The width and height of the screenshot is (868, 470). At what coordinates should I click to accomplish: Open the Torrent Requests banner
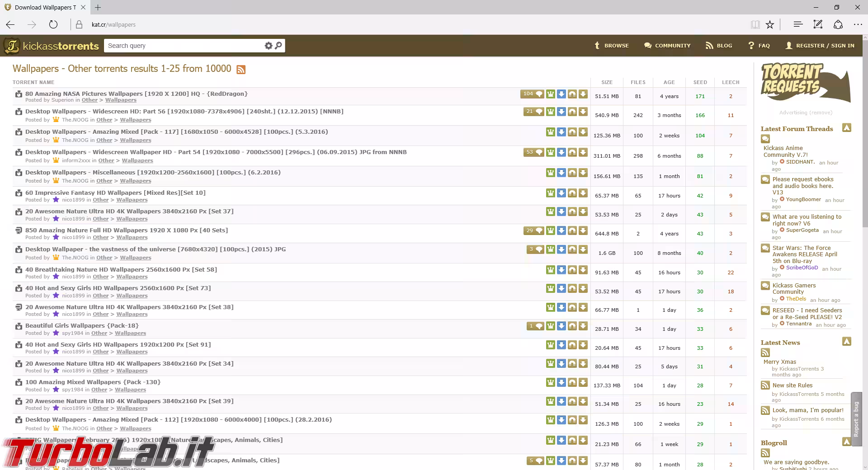coord(806,83)
